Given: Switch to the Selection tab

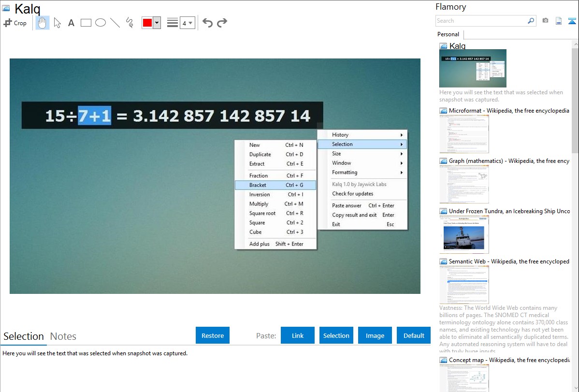Looking at the screenshot, I should [24, 336].
